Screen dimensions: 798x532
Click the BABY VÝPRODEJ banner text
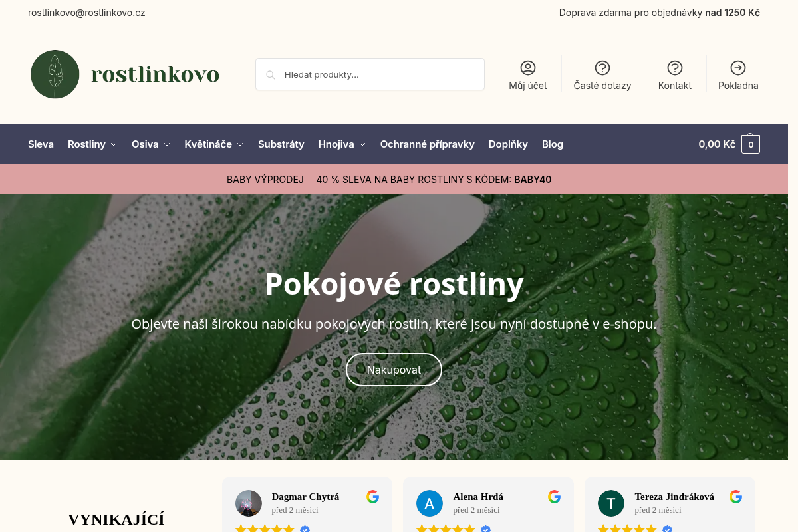pos(265,180)
